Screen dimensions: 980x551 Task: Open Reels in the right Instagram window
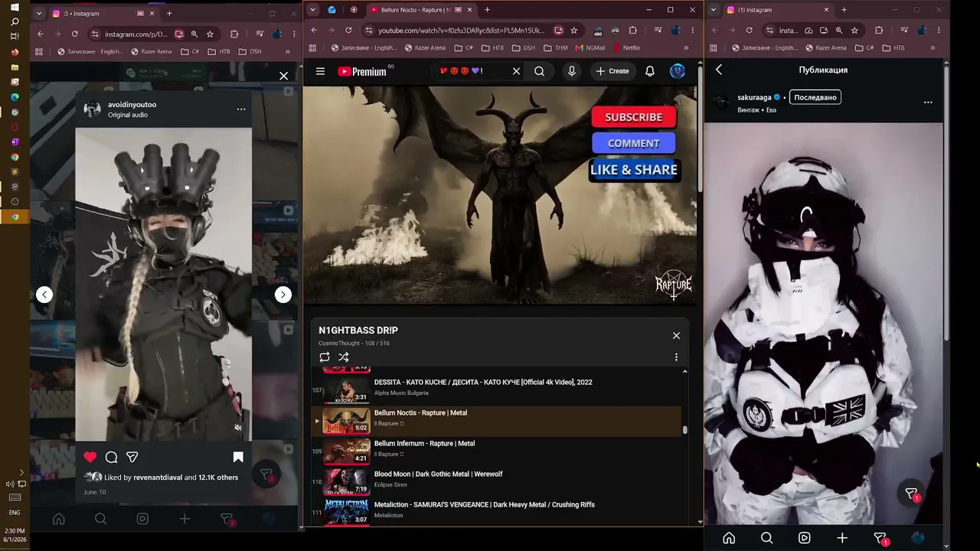click(804, 538)
